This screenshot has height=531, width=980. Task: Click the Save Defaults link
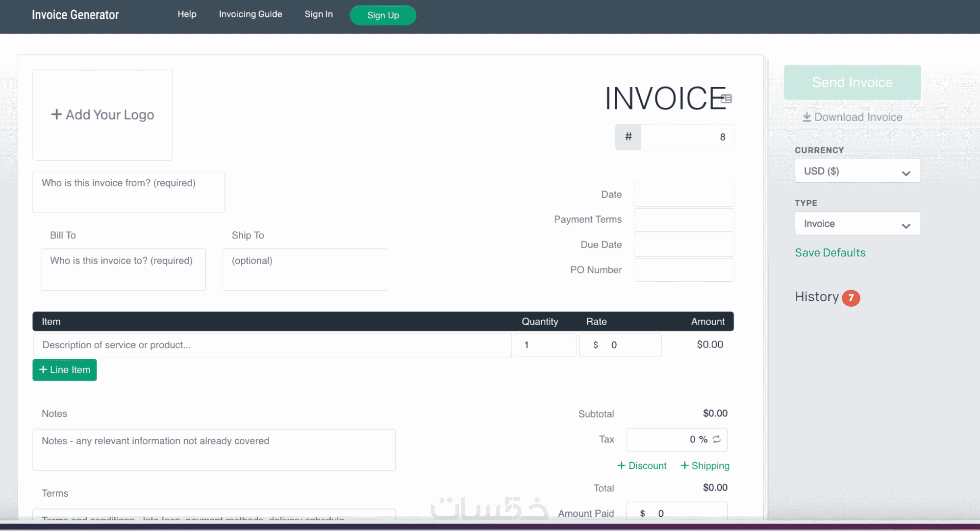(x=830, y=253)
